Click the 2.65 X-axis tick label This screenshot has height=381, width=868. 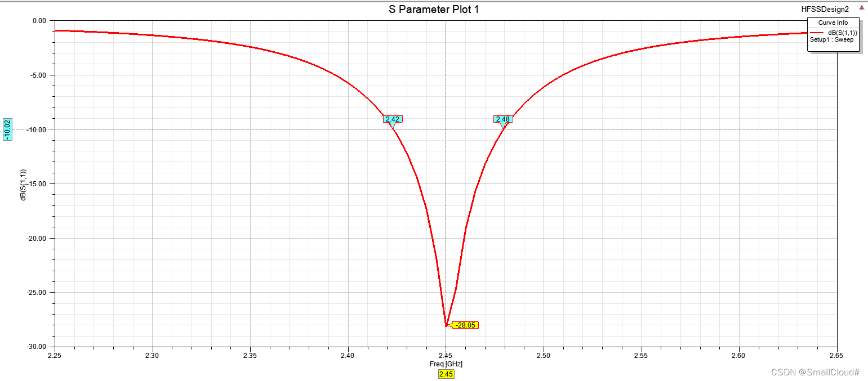click(837, 356)
